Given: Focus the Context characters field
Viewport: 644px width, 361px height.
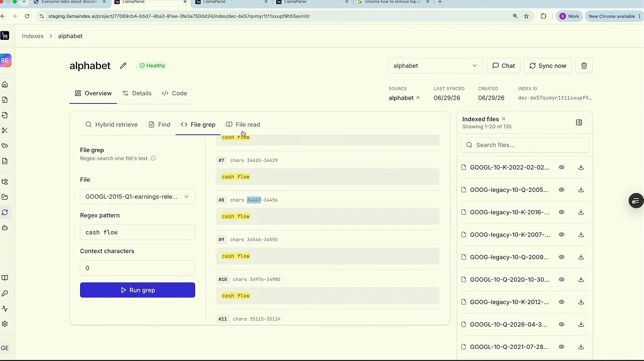Looking at the screenshot, I should [x=137, y=268].
